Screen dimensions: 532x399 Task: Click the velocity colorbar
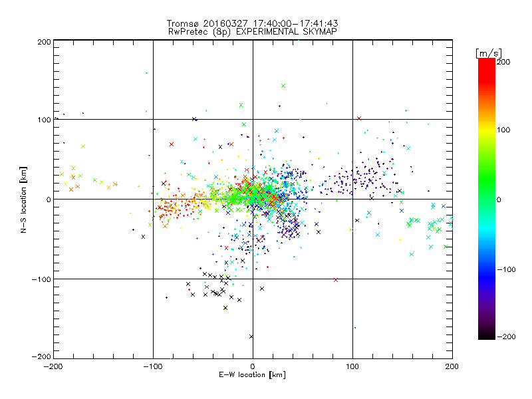[487, 199]
